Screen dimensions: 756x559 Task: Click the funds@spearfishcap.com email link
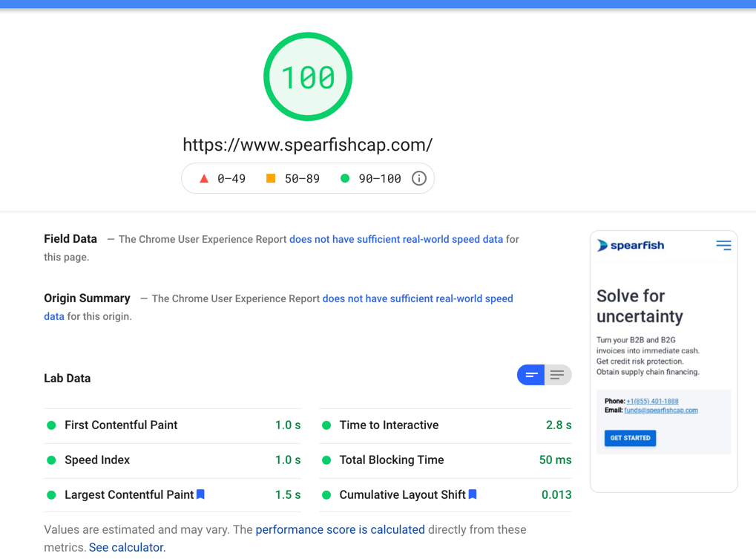pyautogui.click(x=661, y=410)
